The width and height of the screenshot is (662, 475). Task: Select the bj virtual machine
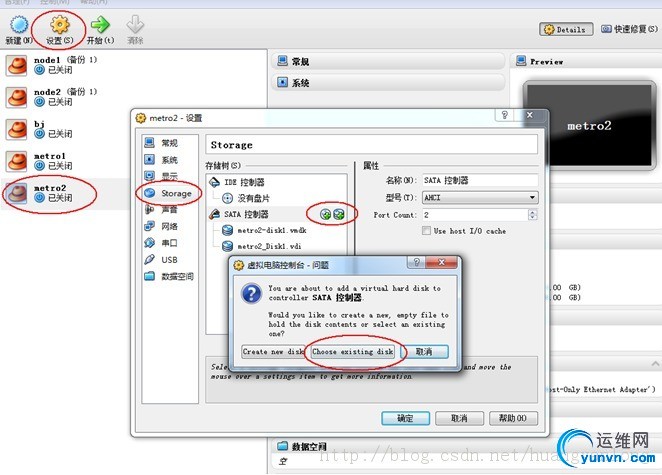tap(65, 129)
